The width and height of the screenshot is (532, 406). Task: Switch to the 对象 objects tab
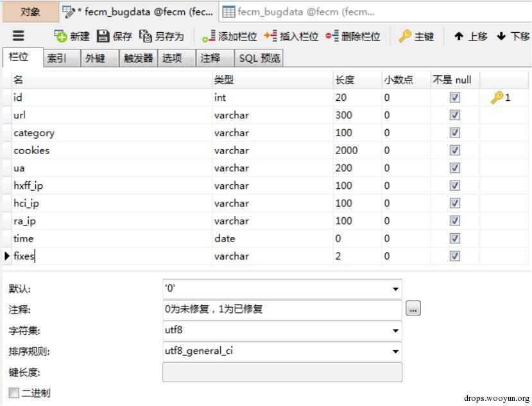pos(30,12)
